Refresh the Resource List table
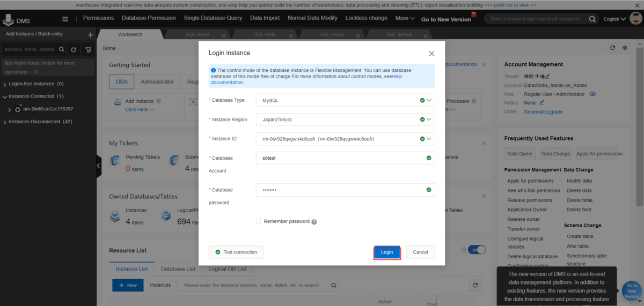This screenshot has height=306, width=644. [x=474, y=285]
